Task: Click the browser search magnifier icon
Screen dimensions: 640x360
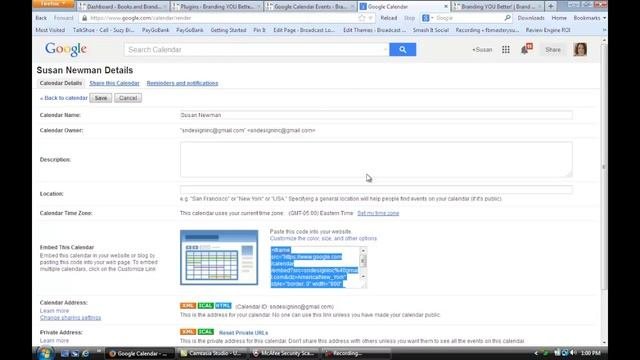Action: pyautogui.click(x=507, y=18)
